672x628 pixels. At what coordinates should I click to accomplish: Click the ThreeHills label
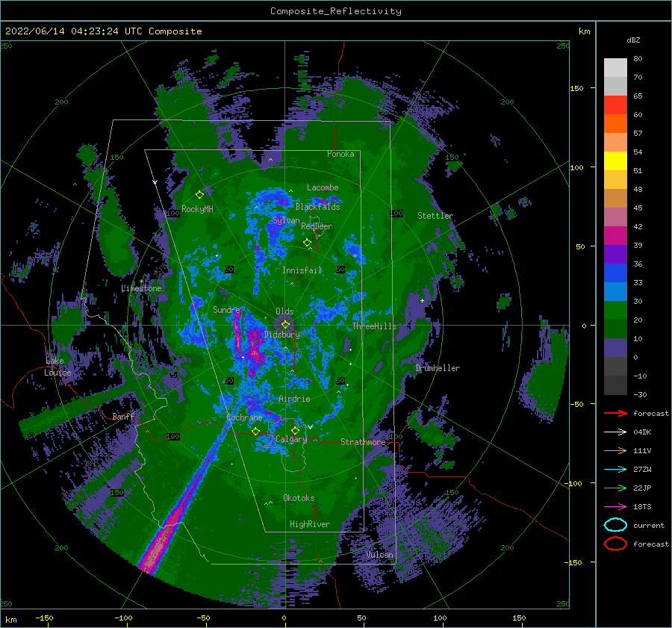click(x=375, y=326)
